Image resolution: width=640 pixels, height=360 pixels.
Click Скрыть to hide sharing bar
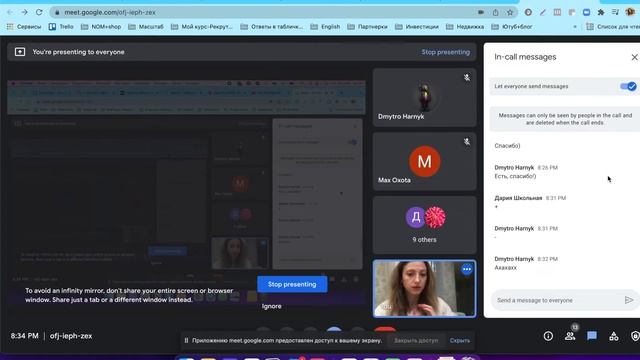click(x=460, y=340)
